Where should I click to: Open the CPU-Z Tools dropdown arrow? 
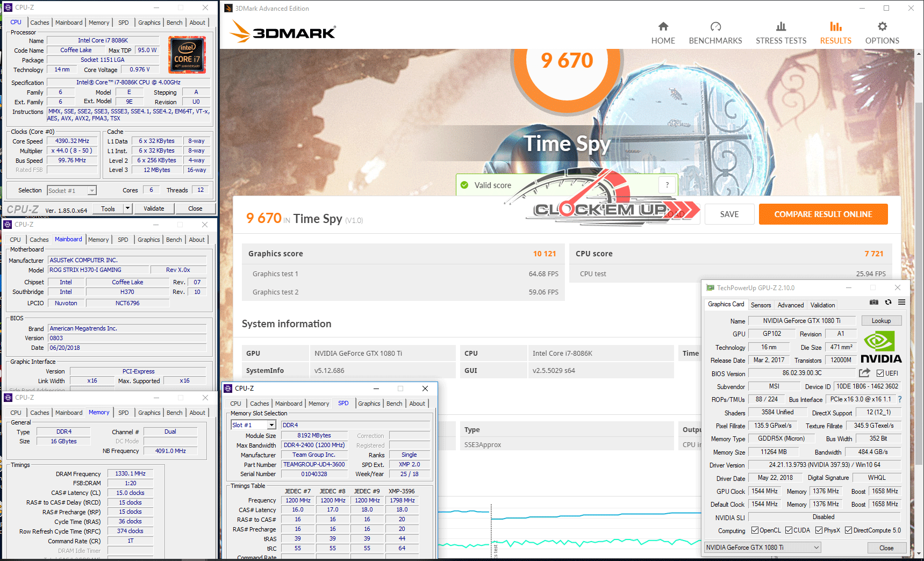pos(127,208)
